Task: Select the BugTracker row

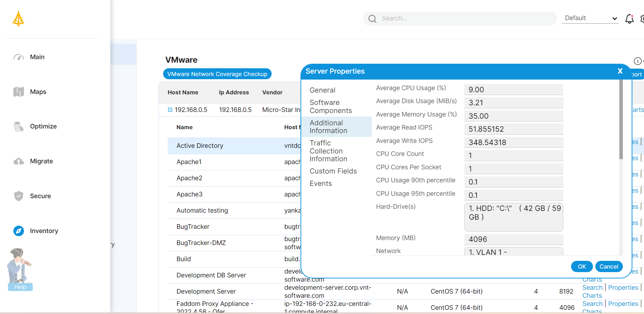Action: [x=234, y=227]
